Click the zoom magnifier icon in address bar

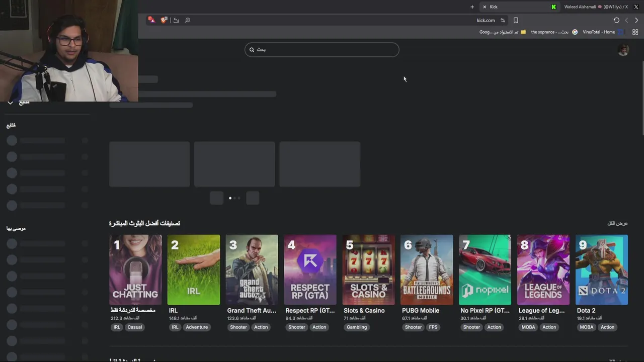pyautogui.click(x=188, y=20)
